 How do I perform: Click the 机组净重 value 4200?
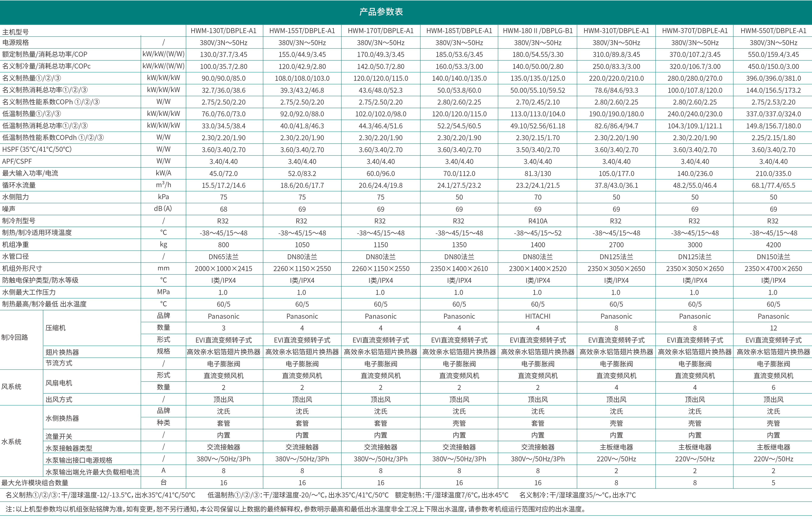click(x=773, y=245)
